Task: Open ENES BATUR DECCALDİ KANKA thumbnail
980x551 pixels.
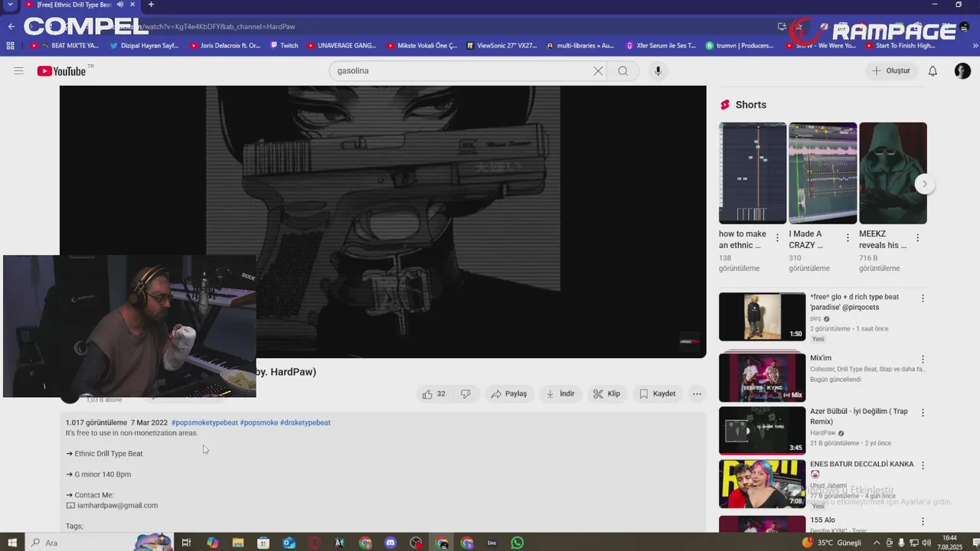Action: click(x=763, y=484)
